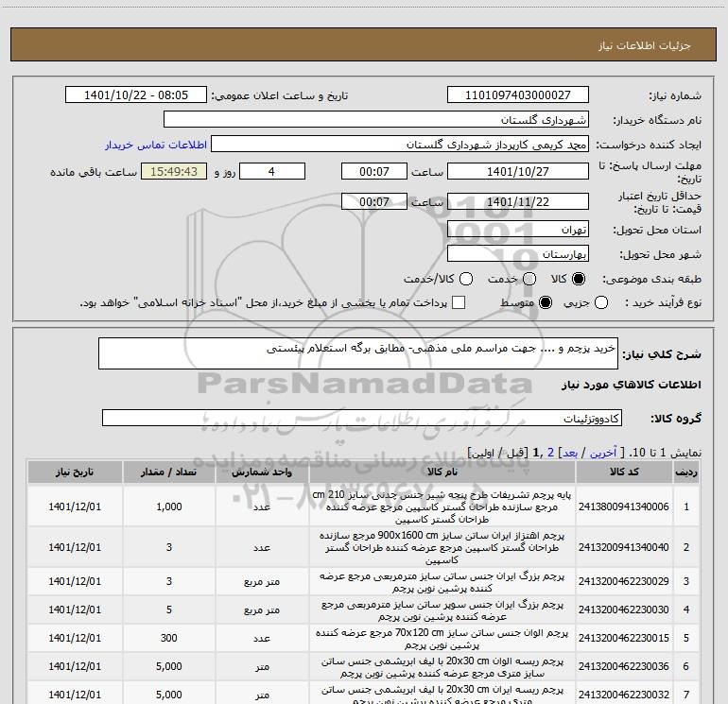The height and width of the screenshot is (704, 728).
Task: Click the delivery province field تهران
Action: coord(518,230)
